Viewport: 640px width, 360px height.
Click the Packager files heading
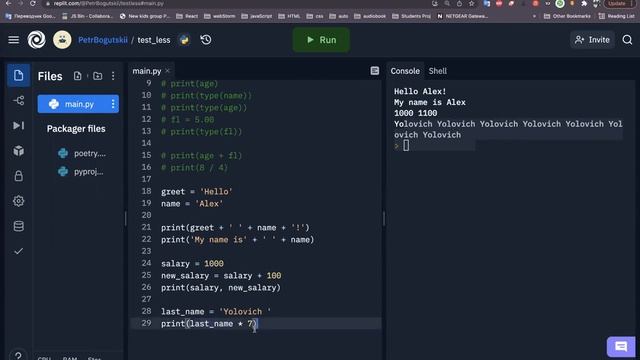[x=76, y=129]
